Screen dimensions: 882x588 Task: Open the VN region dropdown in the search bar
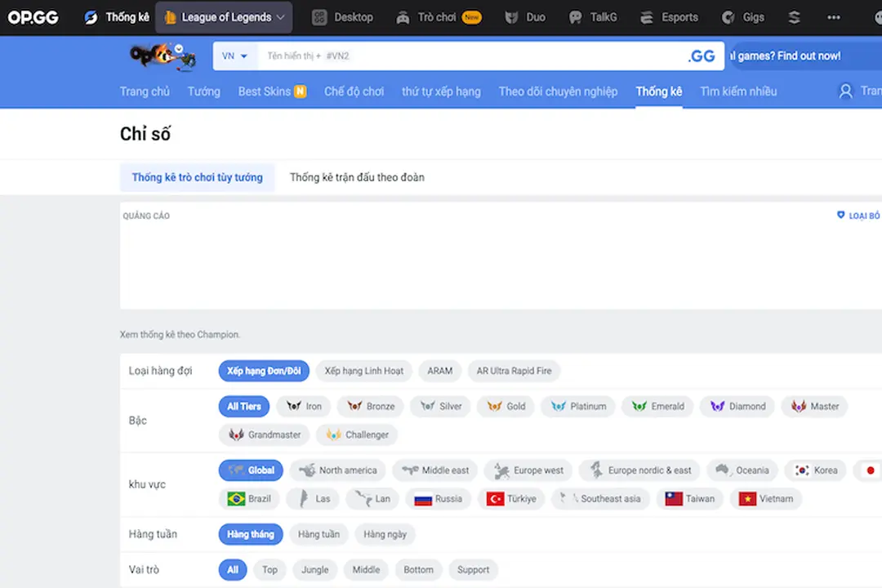[x=234, y=56]
